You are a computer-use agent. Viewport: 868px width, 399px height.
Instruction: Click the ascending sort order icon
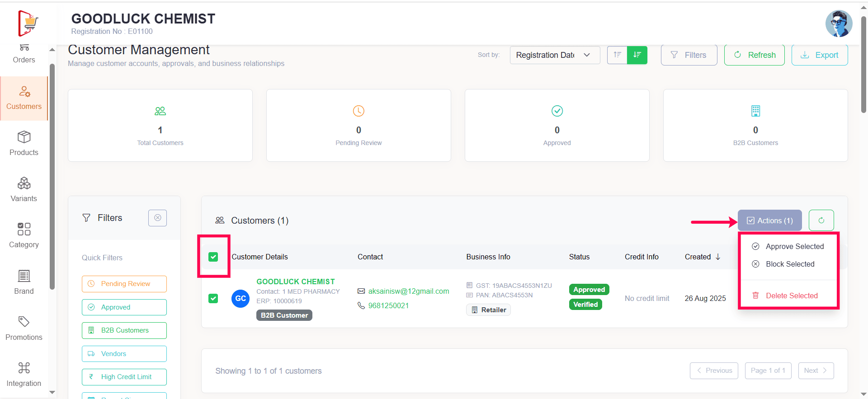617,55
